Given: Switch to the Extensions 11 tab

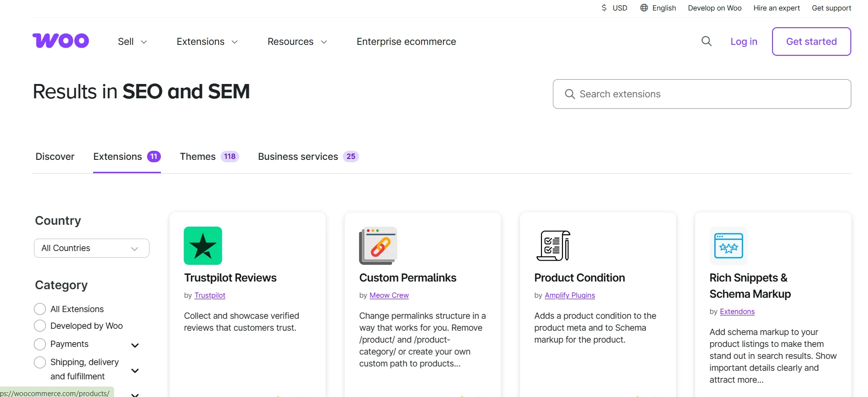Looking at the screenshot, I should [127, 157].
